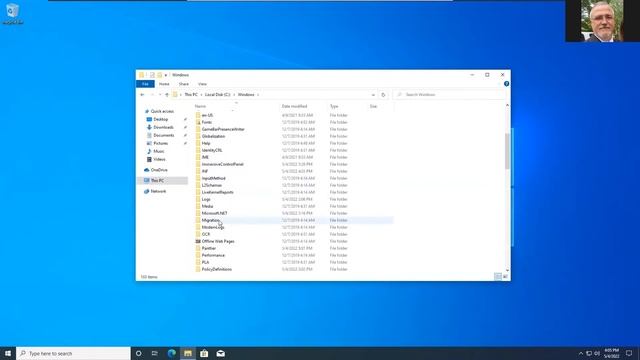Select the Performance folder

pyautogui.click(x=213, y=256)
